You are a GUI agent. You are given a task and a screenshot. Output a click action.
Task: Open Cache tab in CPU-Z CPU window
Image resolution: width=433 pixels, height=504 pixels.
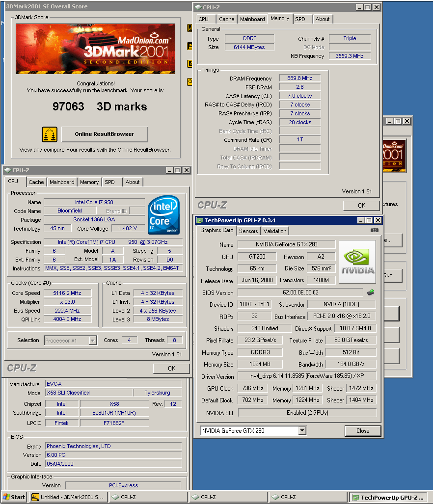36,182
